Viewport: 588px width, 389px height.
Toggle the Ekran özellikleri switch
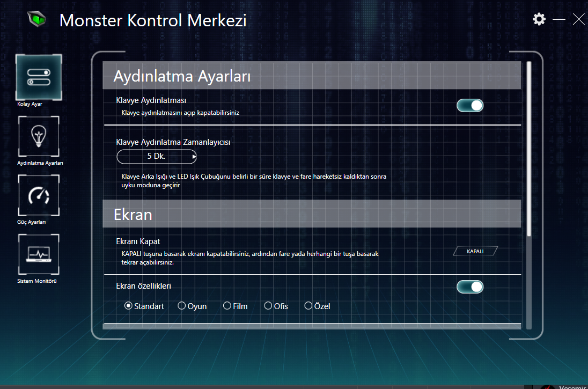470,287
